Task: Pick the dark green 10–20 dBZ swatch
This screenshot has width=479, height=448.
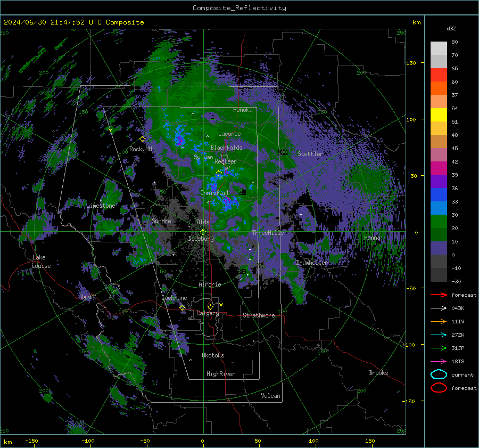Action: coord(439,235)
